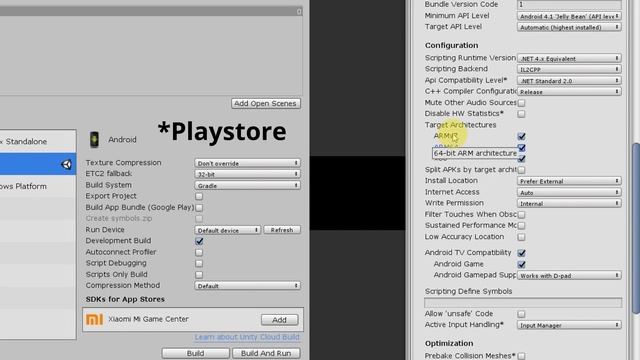Enable Split APKs by target architecture
The width and height of the screenshot is (640, 360).
[x=521, y=170]
